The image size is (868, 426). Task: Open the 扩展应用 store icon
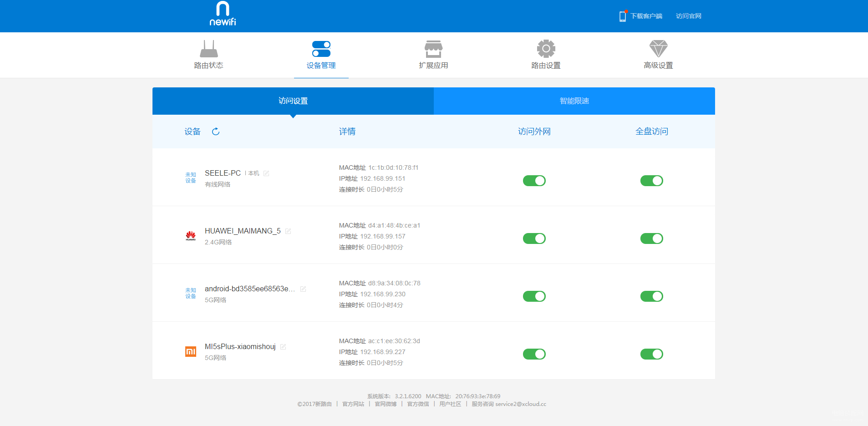click(x=433, y=49)
